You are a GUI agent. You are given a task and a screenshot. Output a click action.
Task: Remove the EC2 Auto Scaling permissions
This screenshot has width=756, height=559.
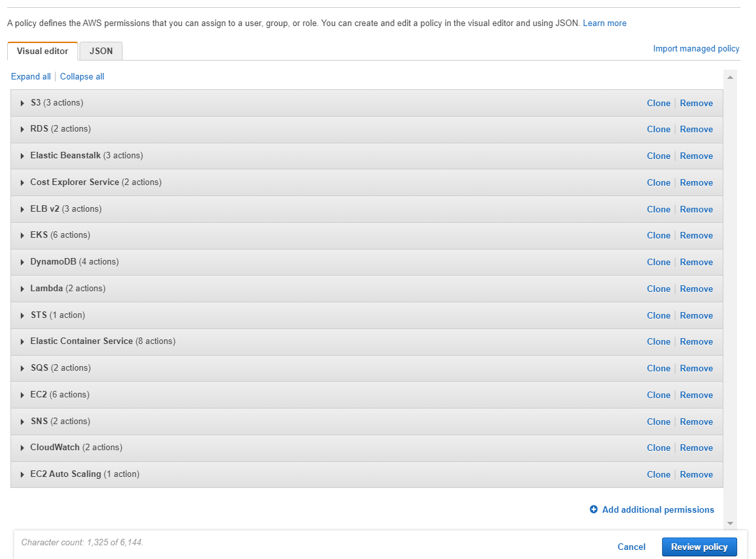696,475
